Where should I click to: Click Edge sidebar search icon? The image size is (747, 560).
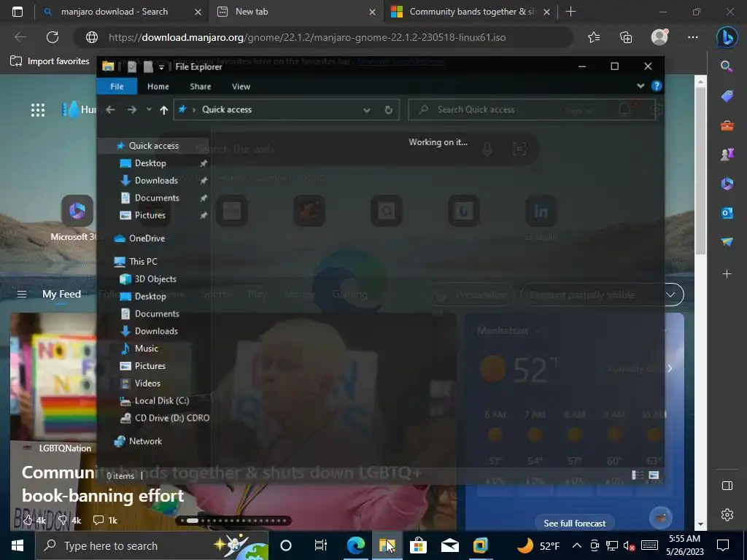727,66
